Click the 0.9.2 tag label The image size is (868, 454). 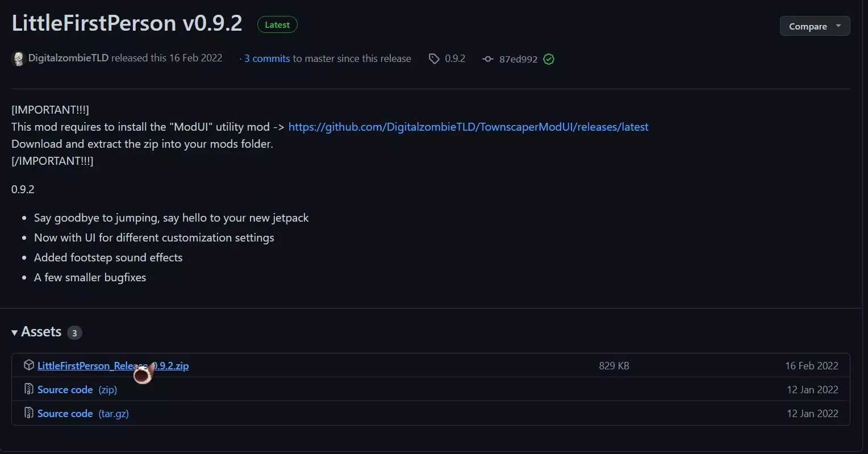(x=455, y=59)
